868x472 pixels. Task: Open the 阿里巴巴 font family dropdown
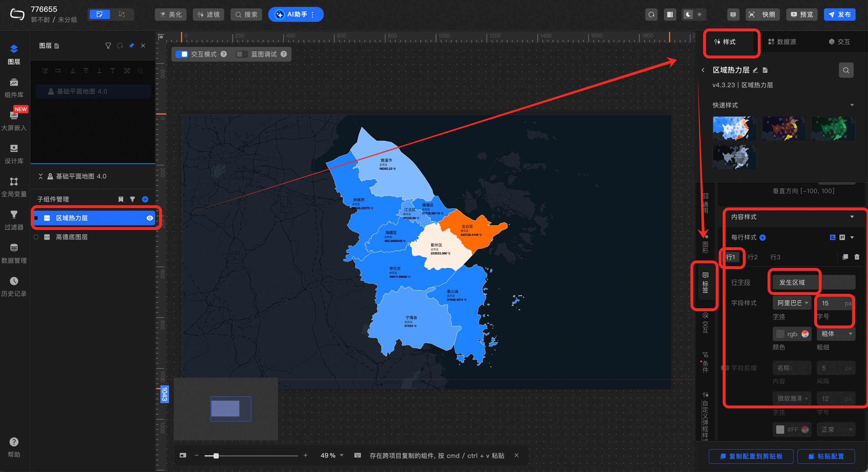(792, 303)
